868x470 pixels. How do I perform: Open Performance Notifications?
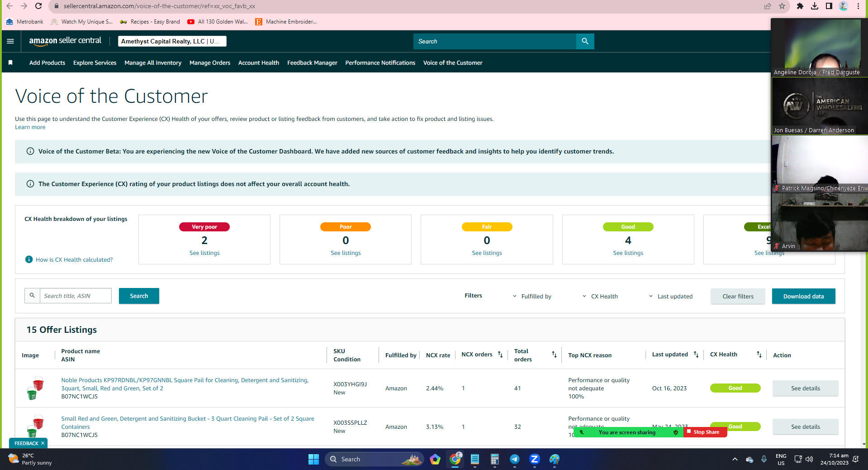click(380, 62)
